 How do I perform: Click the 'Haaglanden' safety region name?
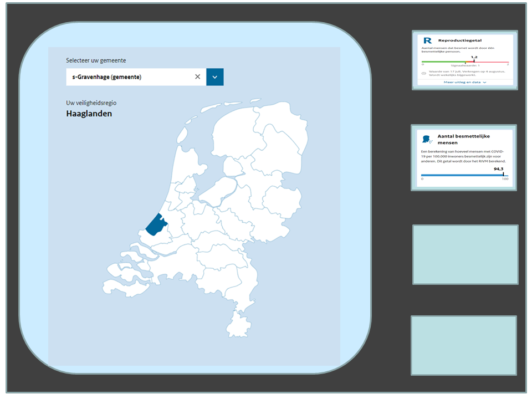[x=89, y=114]
